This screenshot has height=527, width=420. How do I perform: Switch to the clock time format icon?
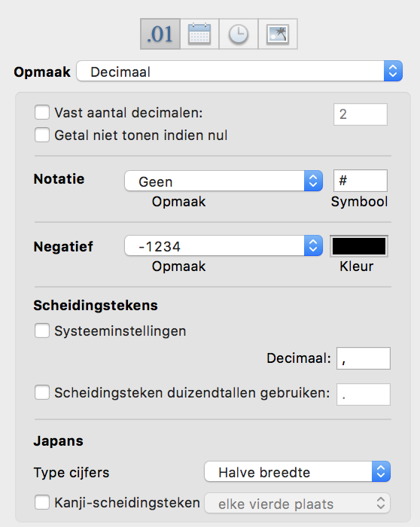coord(238,34)
